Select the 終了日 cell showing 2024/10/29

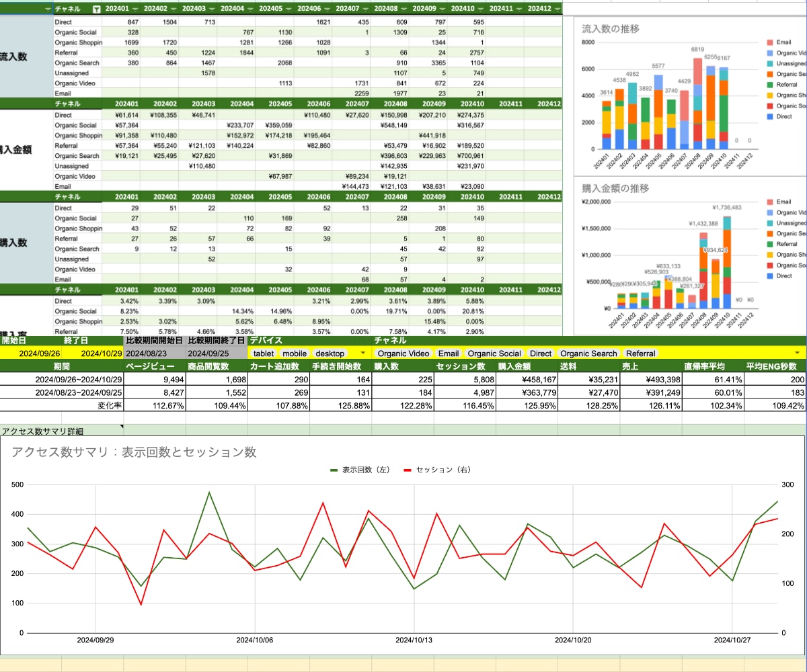(x=93, y=353)
